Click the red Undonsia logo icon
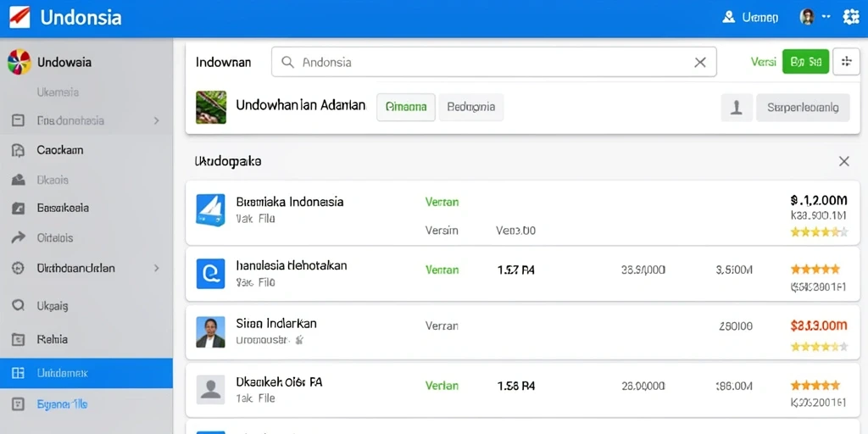 coord(19,17)
